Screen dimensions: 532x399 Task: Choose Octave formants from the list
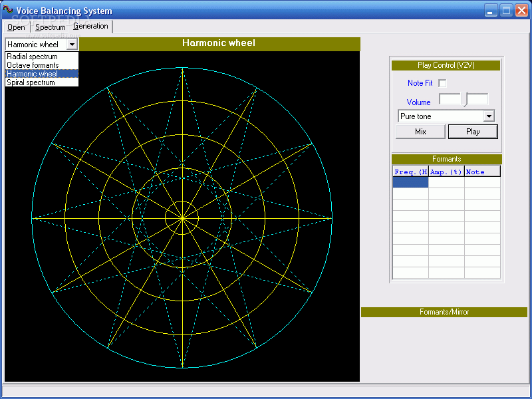click(42, 65)
